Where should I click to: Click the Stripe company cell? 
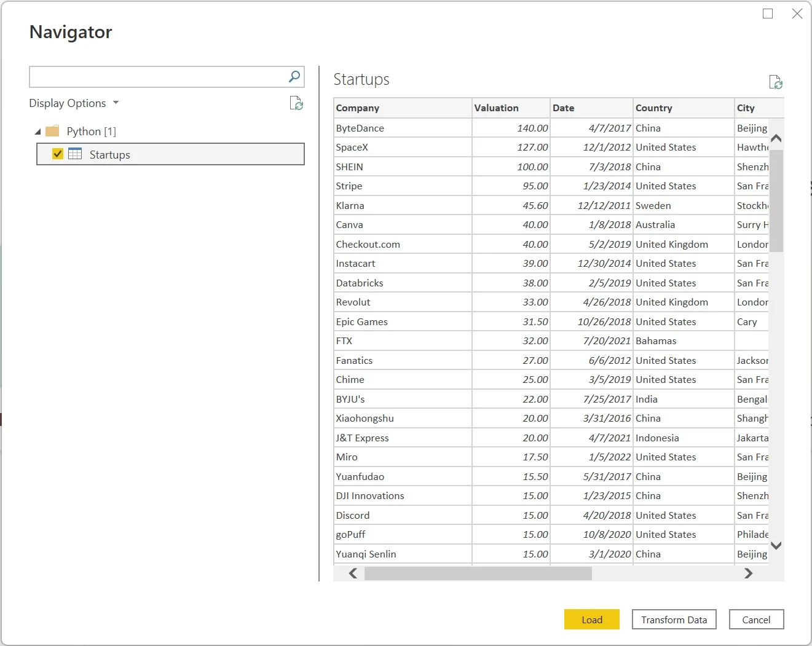[403, 186]
